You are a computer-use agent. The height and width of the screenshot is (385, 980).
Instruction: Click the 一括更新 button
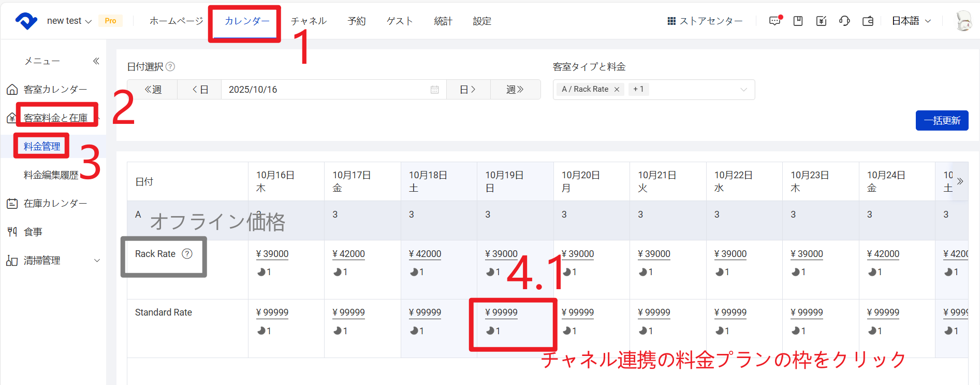point(942,121)
